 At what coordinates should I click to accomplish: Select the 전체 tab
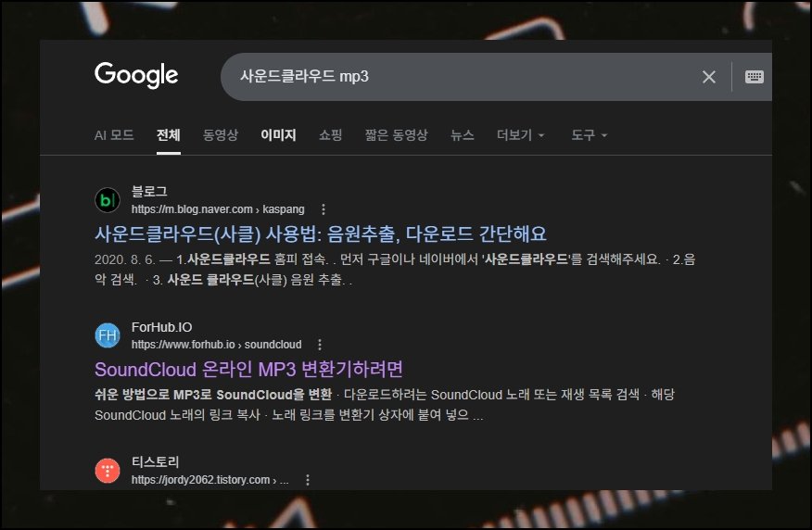[x=169, y=135]
